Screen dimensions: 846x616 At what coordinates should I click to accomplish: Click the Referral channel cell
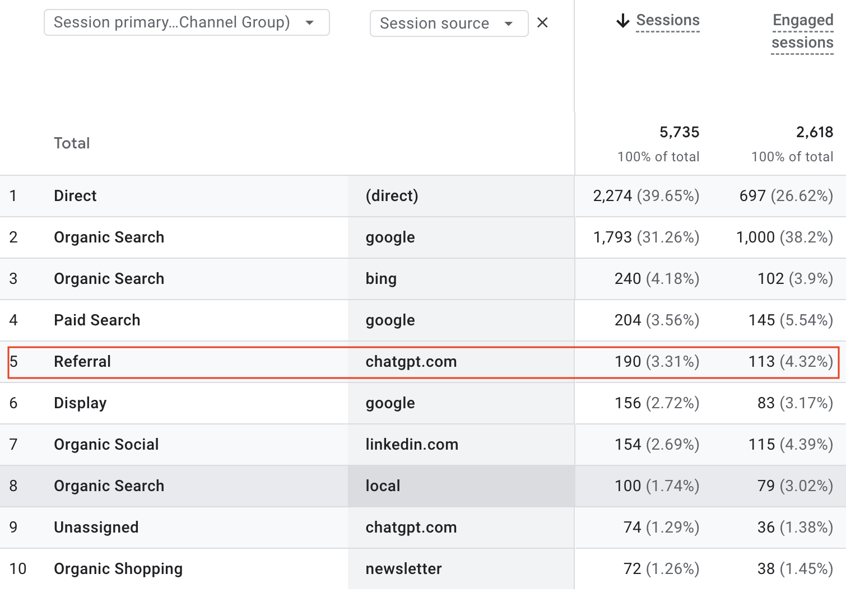click(82, 362)
